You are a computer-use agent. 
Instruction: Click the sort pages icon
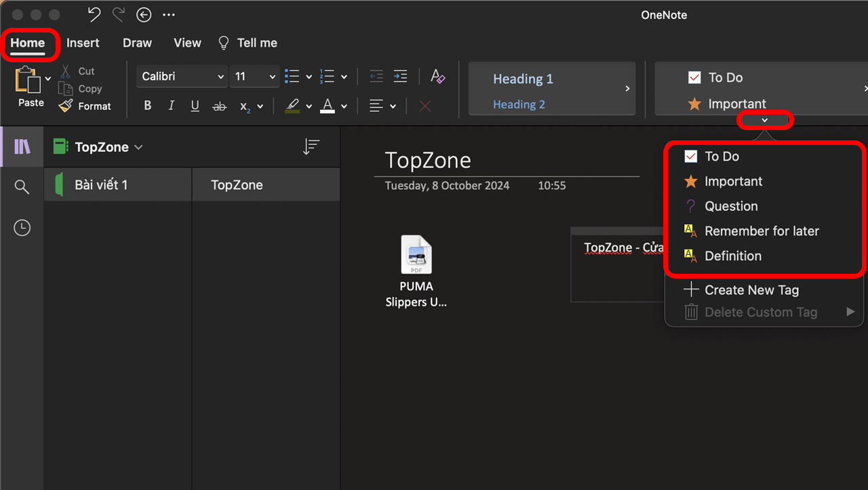click(x=311, y=146)
